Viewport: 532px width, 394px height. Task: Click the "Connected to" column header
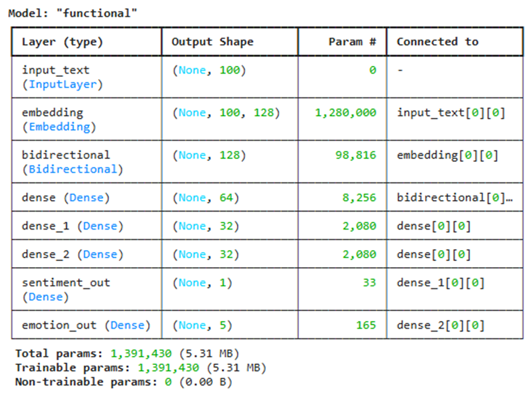(437, 42)
